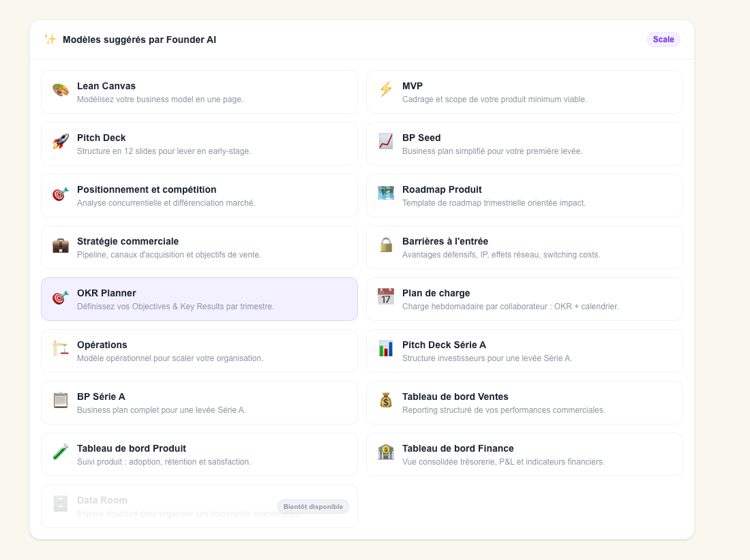Open the BP Seed template
The height and width of the screenshot is (560, 750).
[x=525, y=144]
